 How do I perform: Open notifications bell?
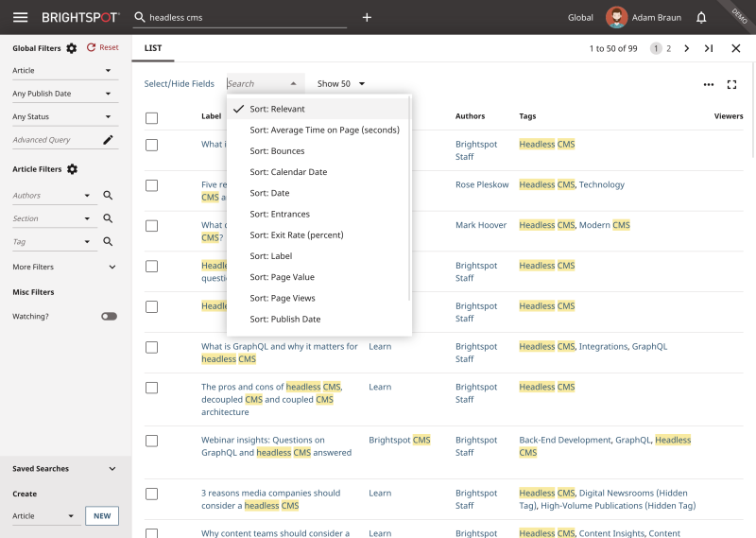701,18
